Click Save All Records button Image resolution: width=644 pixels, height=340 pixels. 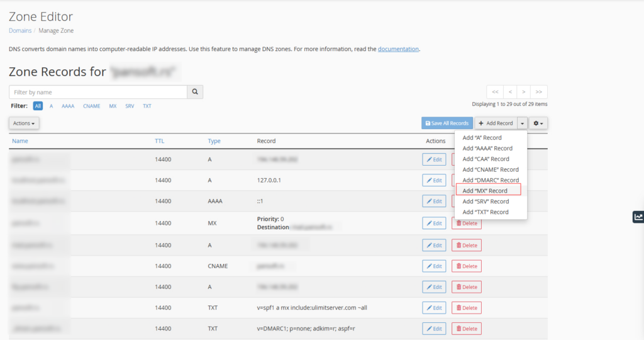pyautogui.click(x=447, y=123)
